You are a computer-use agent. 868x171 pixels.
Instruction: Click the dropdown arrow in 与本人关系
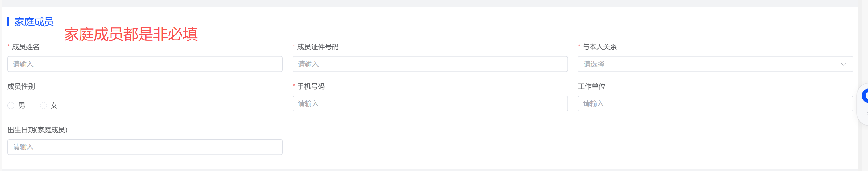(843, 64)
